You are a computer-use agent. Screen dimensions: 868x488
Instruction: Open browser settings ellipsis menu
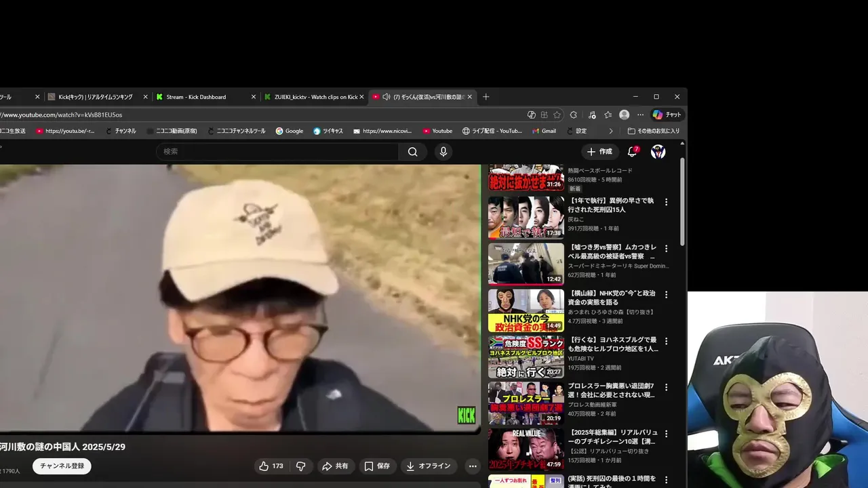(x=640, y=115)
